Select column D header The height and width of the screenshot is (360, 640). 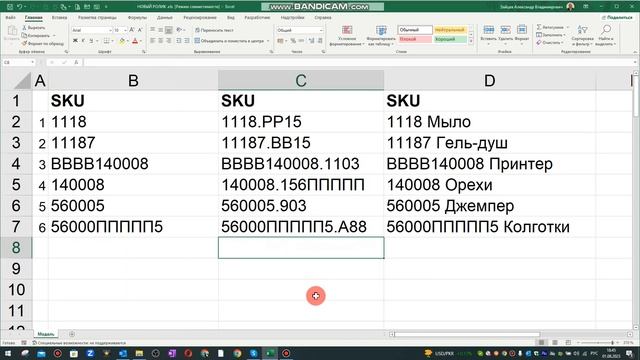click(x=489, y=80)
